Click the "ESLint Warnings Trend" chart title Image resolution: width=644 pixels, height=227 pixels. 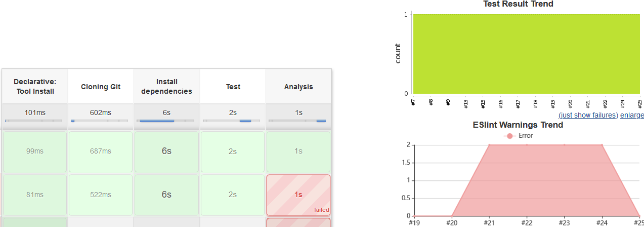(x=518, y=125)
